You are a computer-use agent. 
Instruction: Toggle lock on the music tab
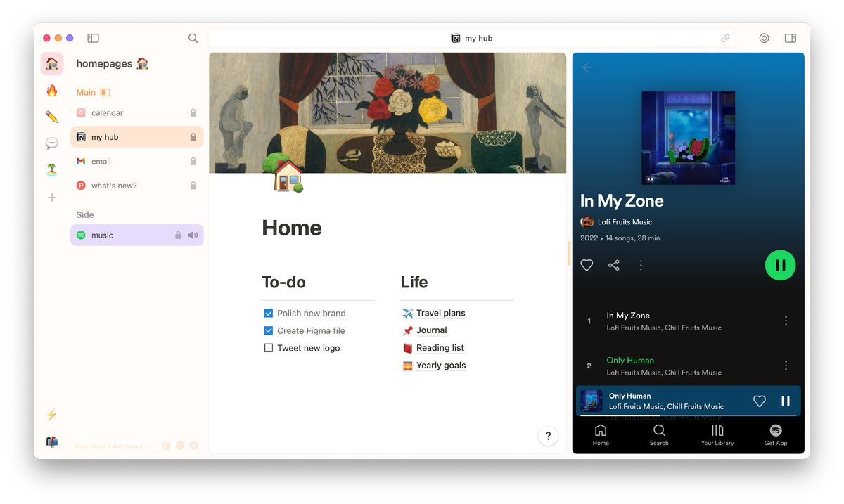179,235
